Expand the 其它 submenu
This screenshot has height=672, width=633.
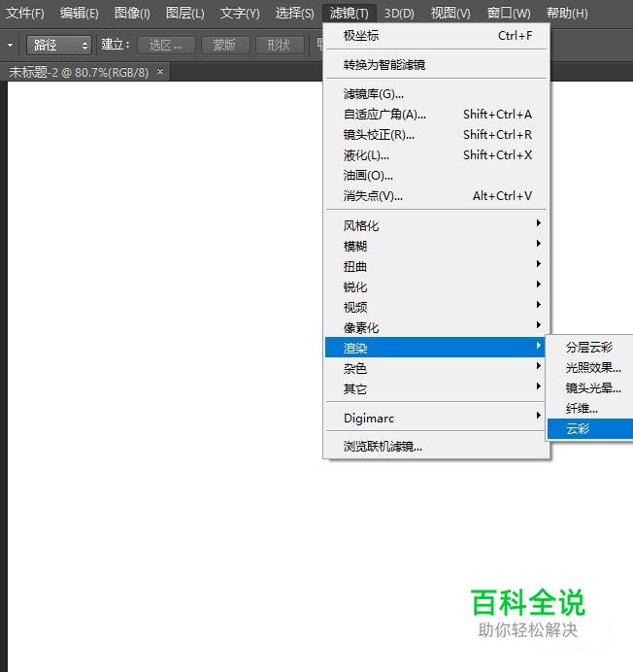[437, 388]
